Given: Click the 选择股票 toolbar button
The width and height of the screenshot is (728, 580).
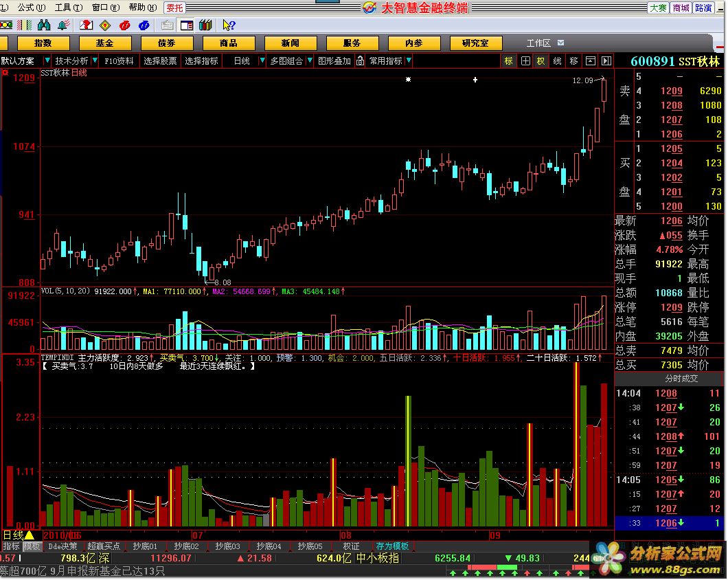Looking at the screenshot, I should [160, 61].
